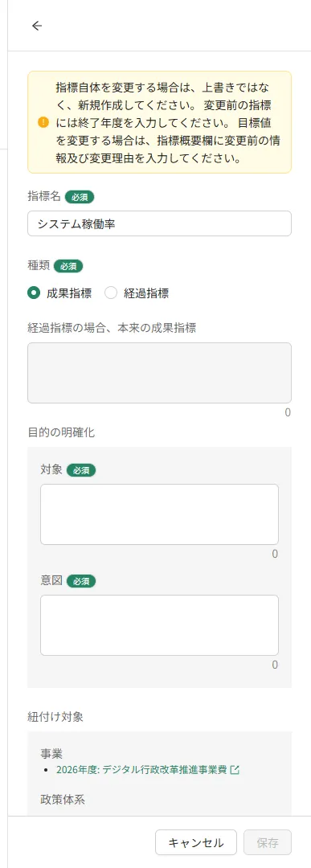Screen dimensions: 311x868
Task: Click the orange warning icon in the notice
Action: 43,122
